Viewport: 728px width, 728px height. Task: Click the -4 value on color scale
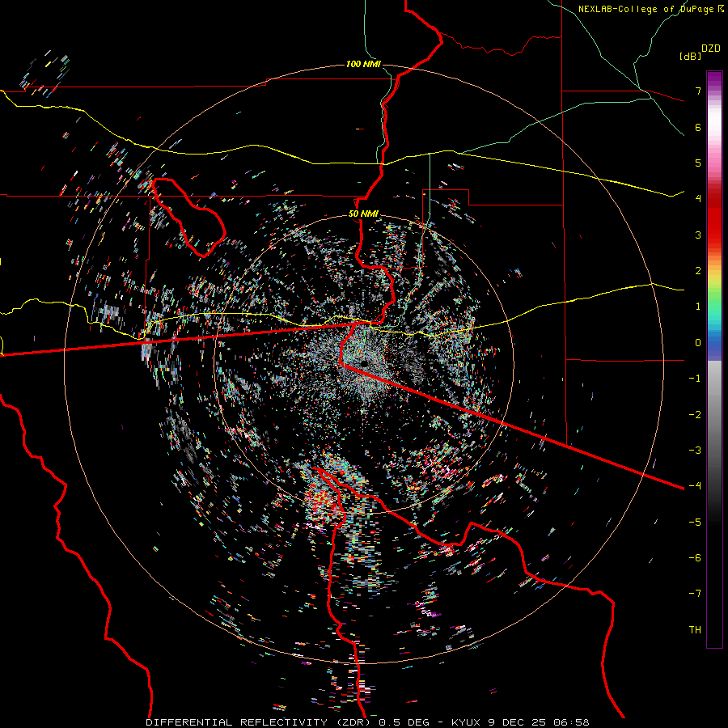pos(695,486)
